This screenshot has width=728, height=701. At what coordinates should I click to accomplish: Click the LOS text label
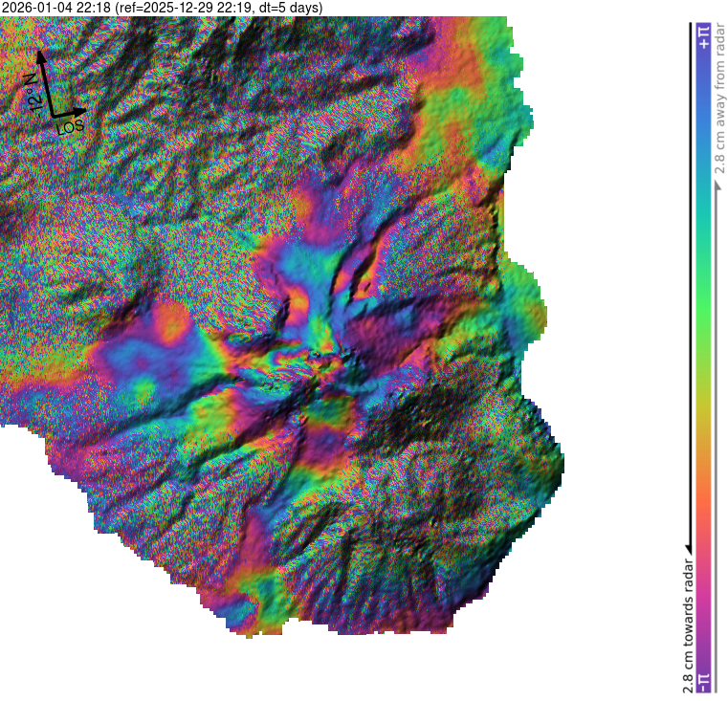[x=71, y=126]
